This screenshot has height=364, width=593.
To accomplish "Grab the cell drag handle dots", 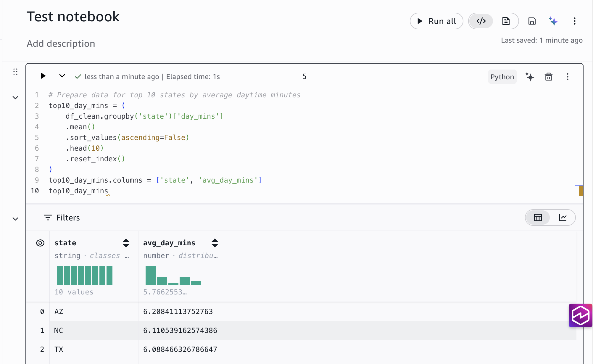I will [15, 72].
